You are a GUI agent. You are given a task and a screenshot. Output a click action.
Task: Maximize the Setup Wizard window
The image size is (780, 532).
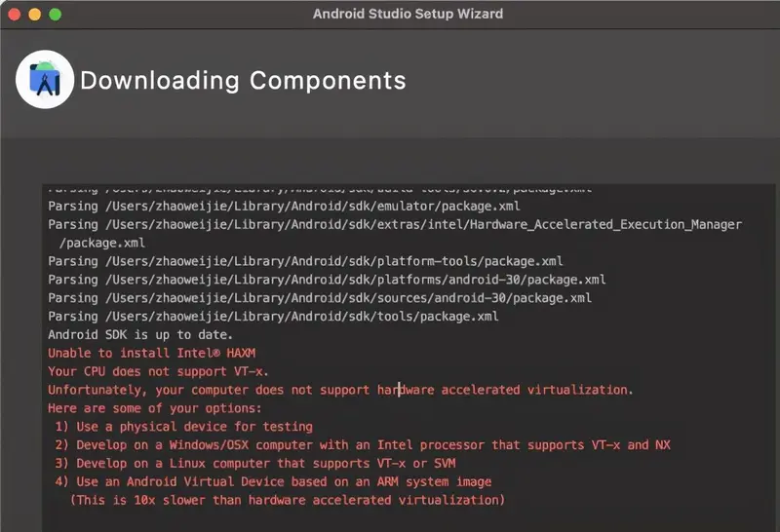click(x=55, y=15)
